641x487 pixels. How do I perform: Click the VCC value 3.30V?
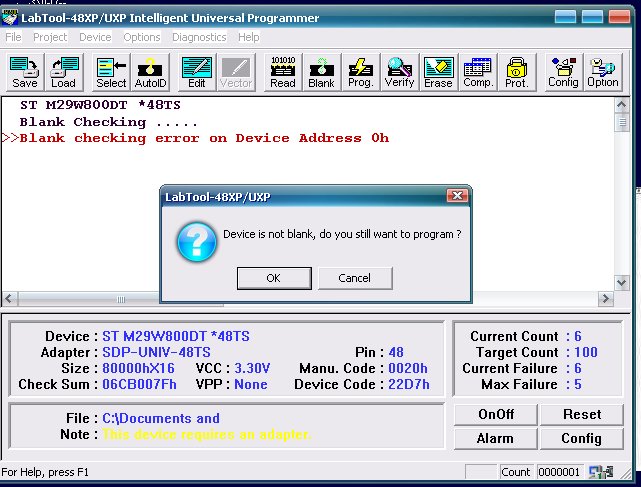pos(252,368)
